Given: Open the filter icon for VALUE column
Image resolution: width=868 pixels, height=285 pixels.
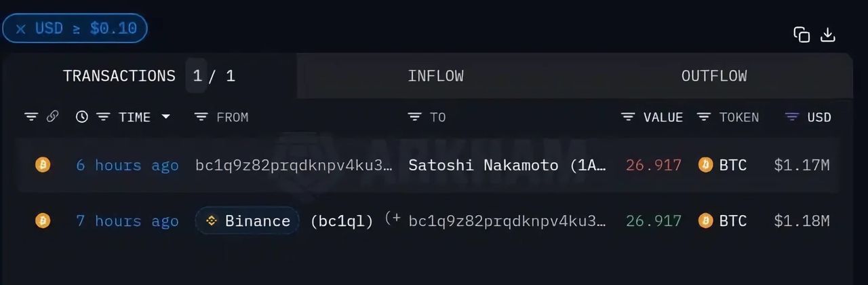Looking at the screenshot, I should [x=628, y=117].
